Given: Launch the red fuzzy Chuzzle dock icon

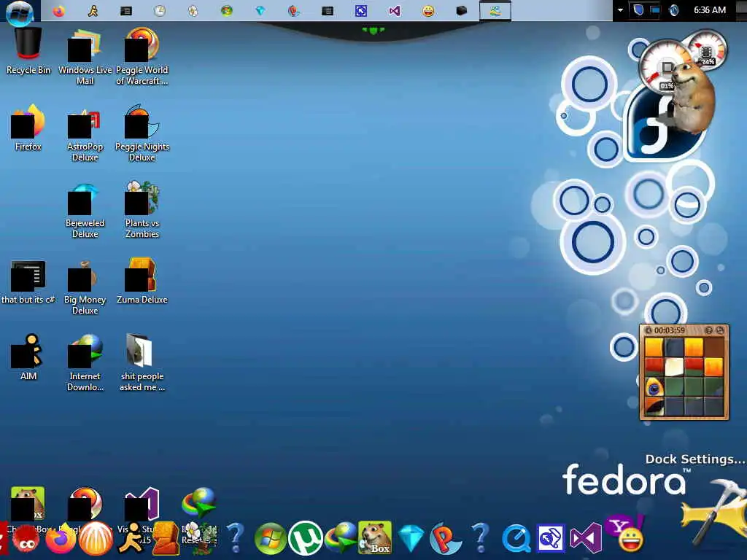Looking at the screenshot, I should point(26,539).
